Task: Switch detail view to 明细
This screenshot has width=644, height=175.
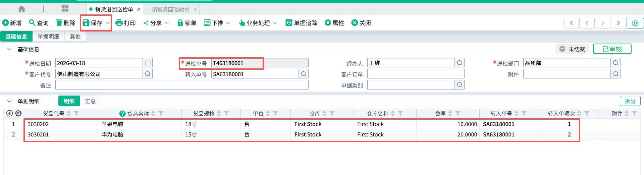Action: point(69,101)
